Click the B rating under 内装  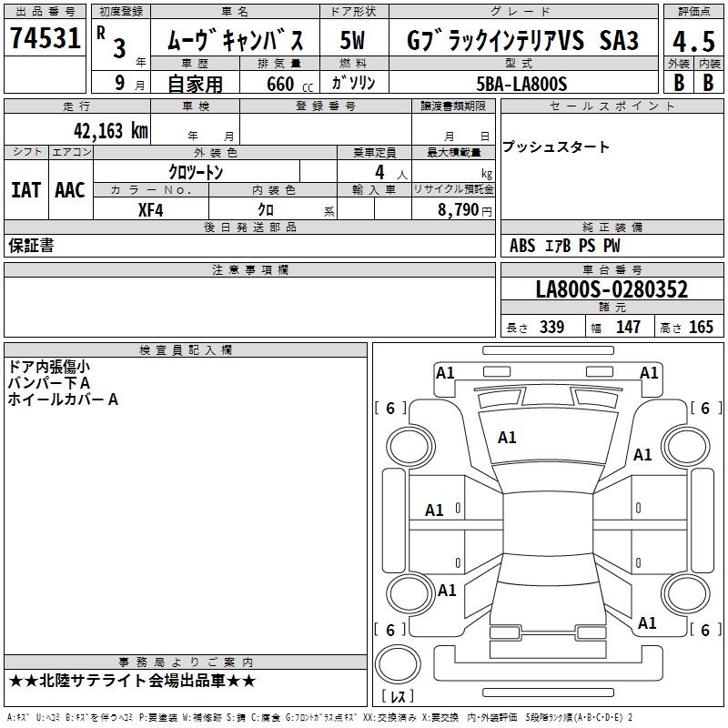[708, 83]
